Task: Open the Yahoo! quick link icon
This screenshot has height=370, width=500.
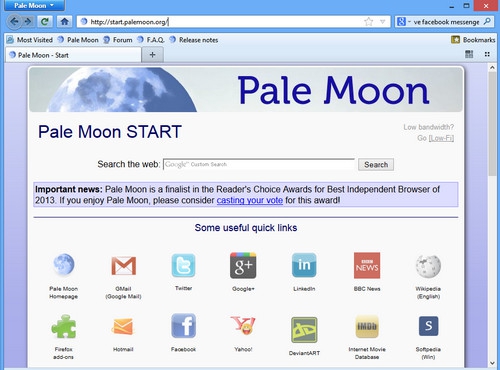Action: click(243, 326)
